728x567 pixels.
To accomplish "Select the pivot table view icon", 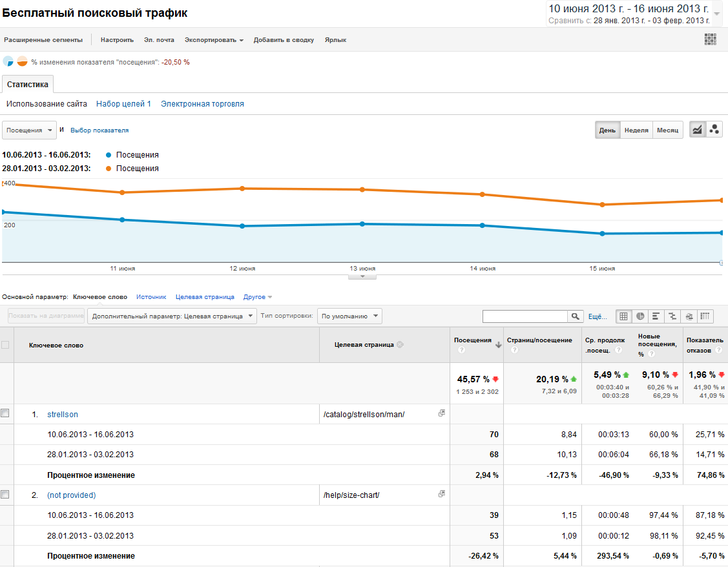I will coord(705,316).
